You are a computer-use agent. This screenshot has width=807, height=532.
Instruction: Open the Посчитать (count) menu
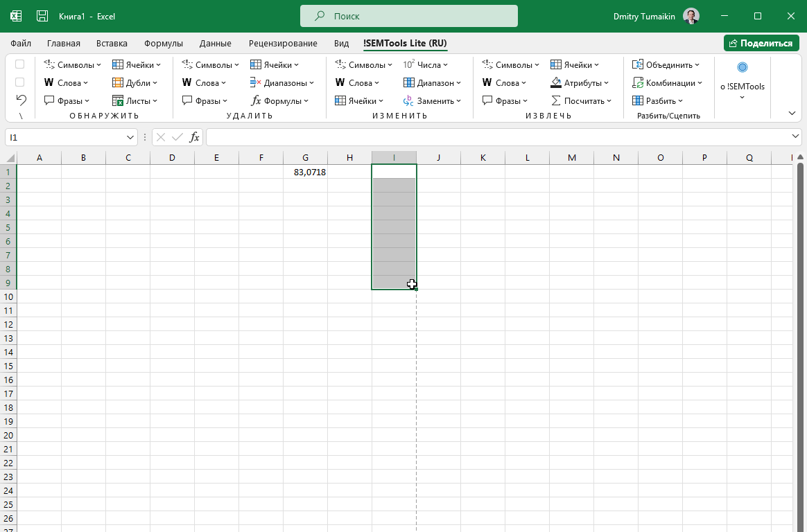[x=581, y=100]
